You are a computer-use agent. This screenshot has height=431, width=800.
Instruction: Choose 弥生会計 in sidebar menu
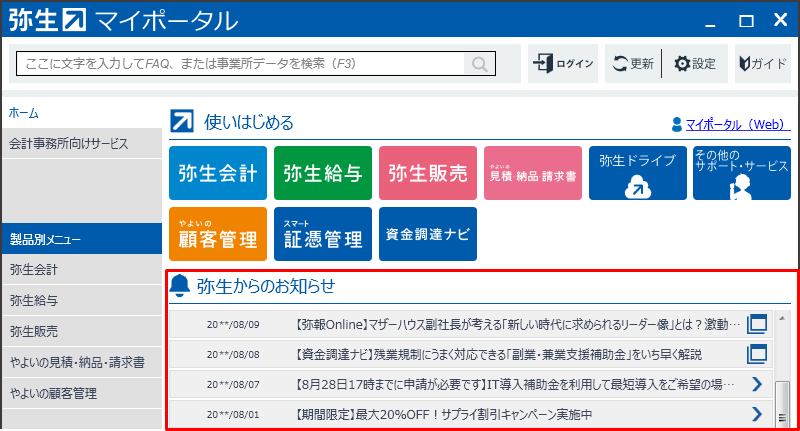[x=82, y=269]
